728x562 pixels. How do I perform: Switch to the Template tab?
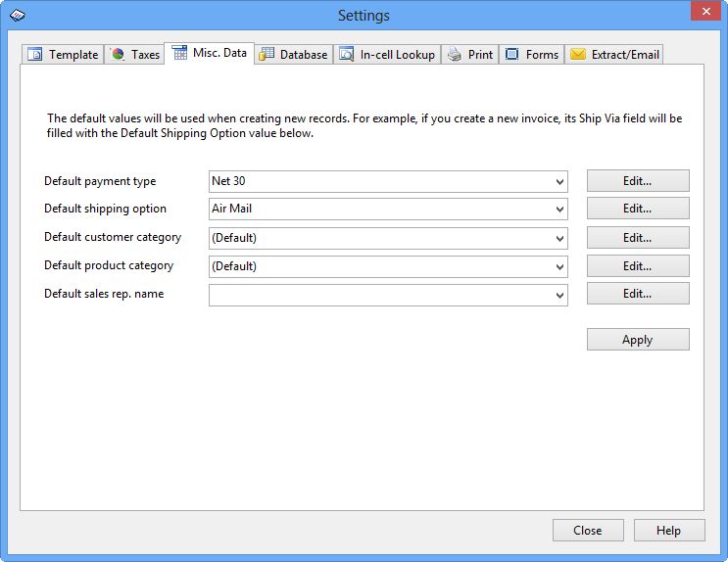tap(63, 54)
